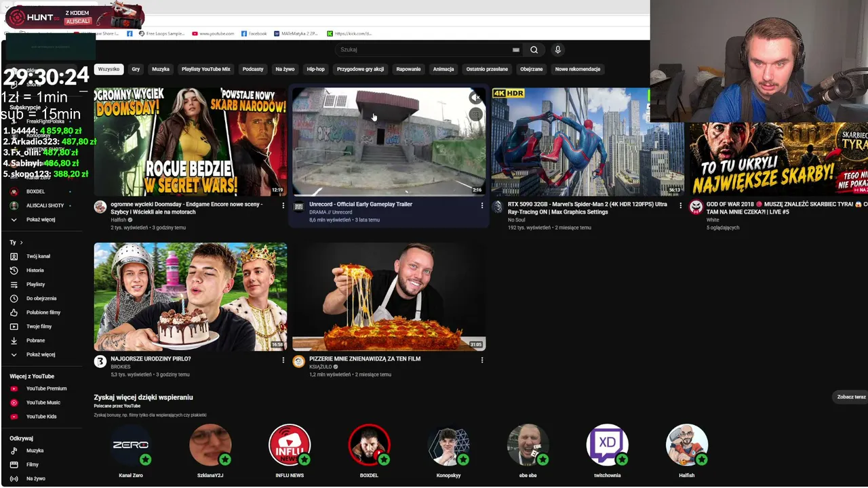The width and height of the screenshot is (868, 488).
Task: Play the Rogue Secret Wars Doomsday thumbnail
Action: click(191, 142)
